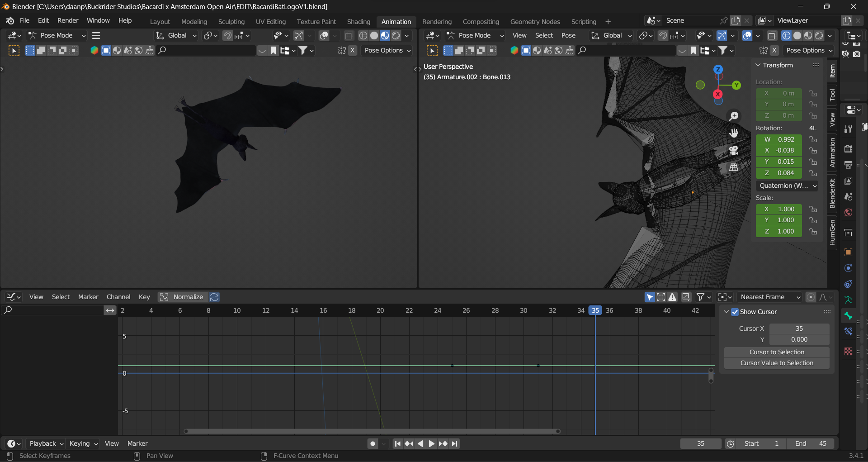Click the Rotation Y value field
The height and width of the screenshot is (462, 868).
coord(779,162)
